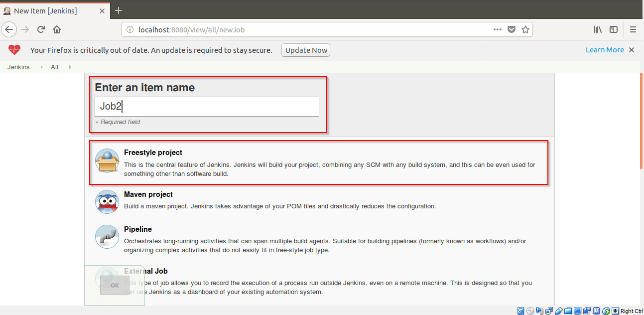Click the browser forward arrow
Viewport: 644px width, 315px height.
(25, 29)
